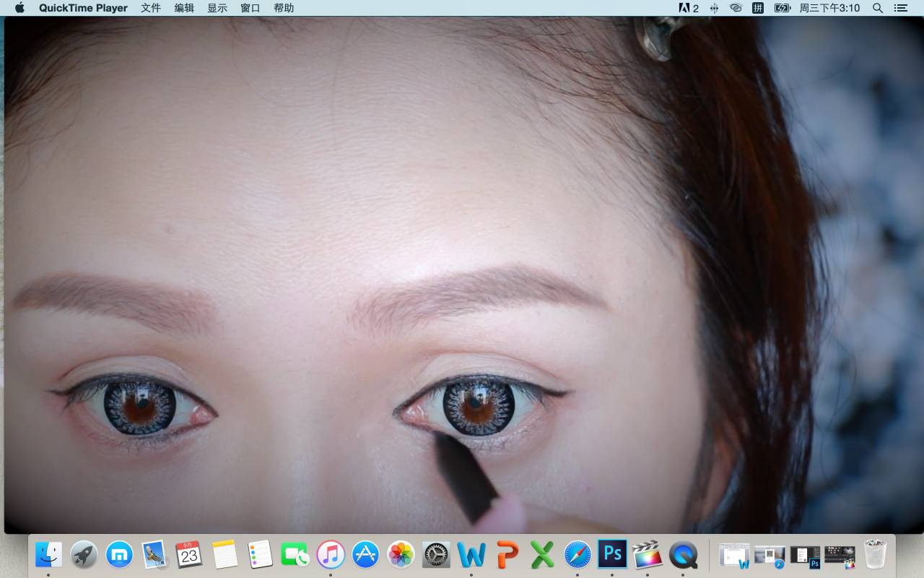Open the 显示 menu

click(x=217, y=8)
